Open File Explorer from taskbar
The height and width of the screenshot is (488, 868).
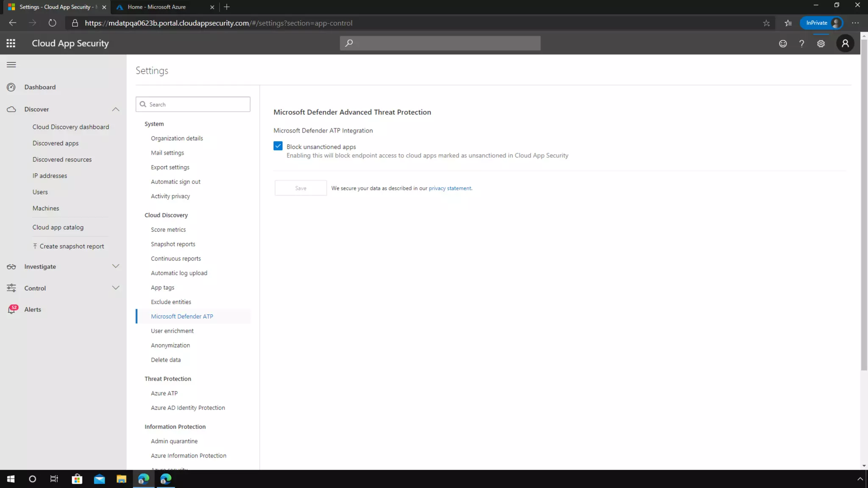(122, 479)
